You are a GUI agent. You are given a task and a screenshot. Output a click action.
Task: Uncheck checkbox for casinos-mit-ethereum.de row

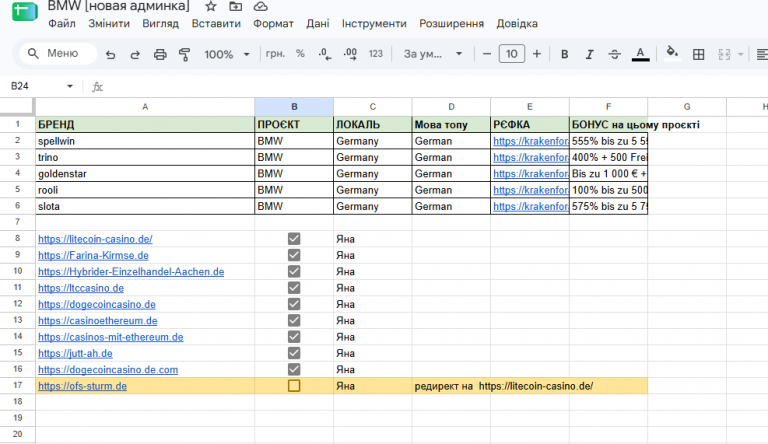294,337
